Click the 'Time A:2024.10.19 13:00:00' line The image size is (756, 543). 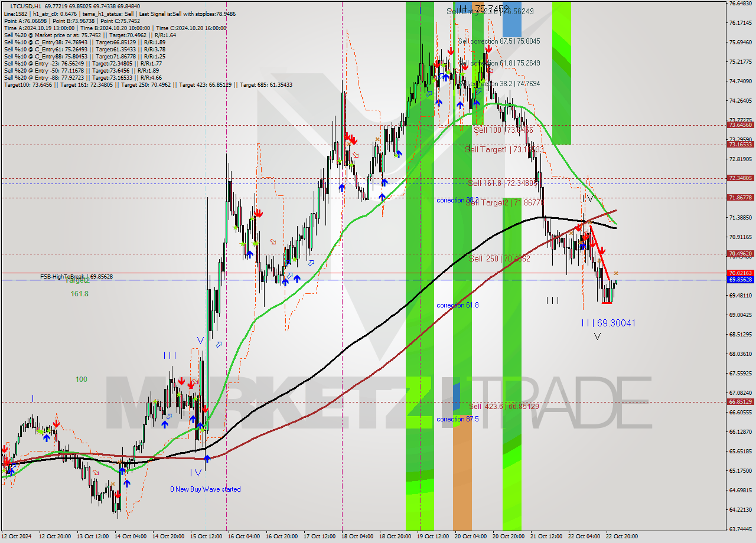tap(40, 28)
